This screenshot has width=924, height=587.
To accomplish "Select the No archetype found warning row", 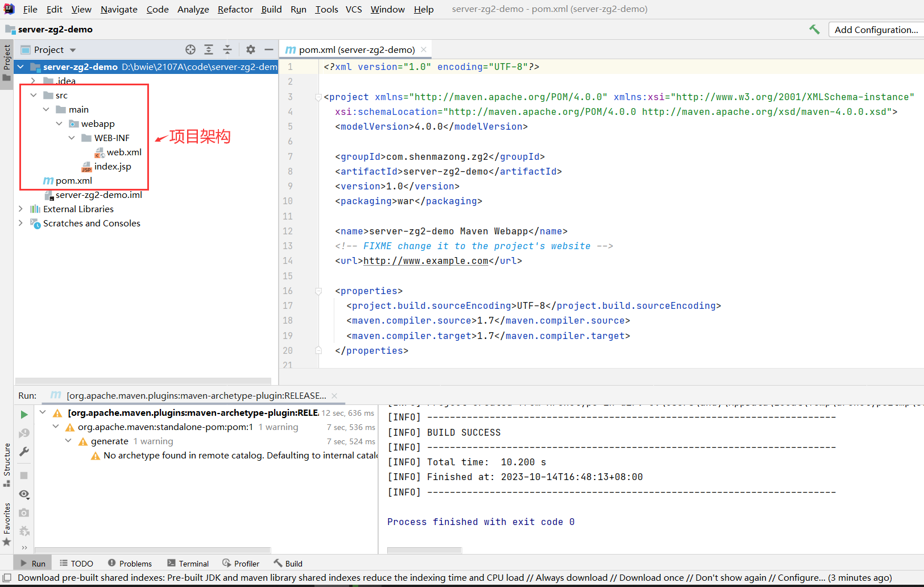I will [234, 455].
